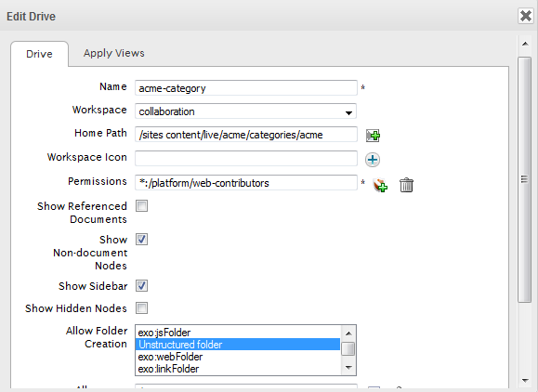Screen dimensions: 538x392
Task: Enable Show Referenced Documents checkbox
Action: [141, 206]
